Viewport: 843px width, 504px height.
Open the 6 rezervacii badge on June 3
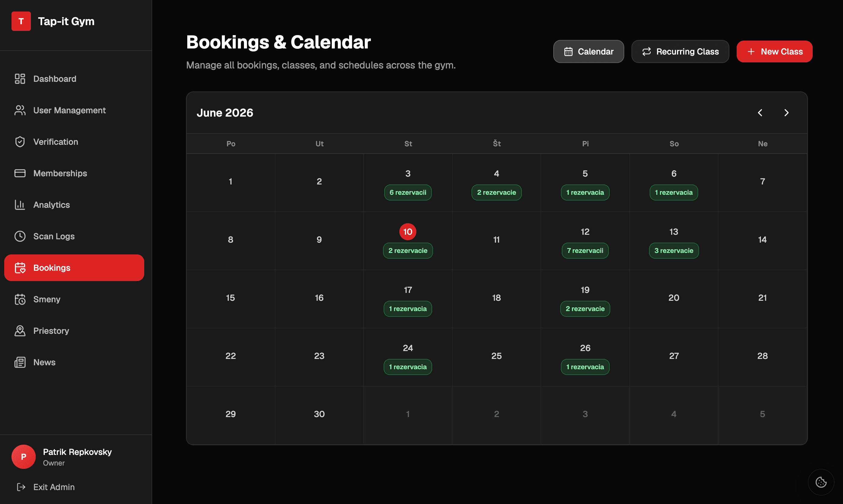[408, 193]
